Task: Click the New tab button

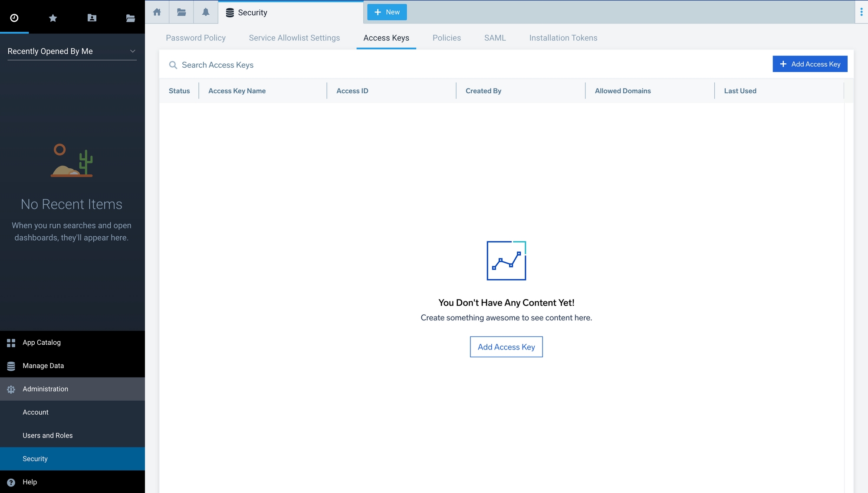Action: pos(387,12)
